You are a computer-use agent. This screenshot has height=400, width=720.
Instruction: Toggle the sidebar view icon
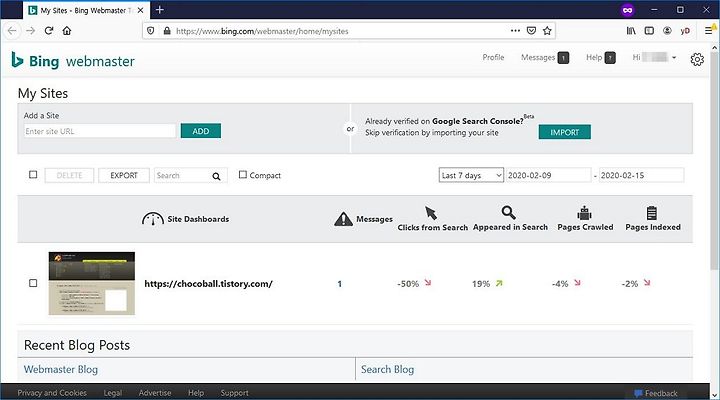pyautogui.click(x=649, y=31)
